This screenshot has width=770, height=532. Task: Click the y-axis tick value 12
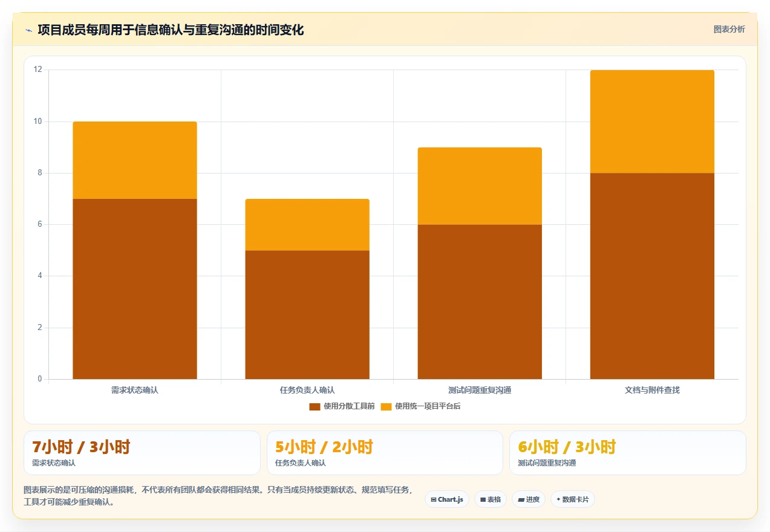38,70
